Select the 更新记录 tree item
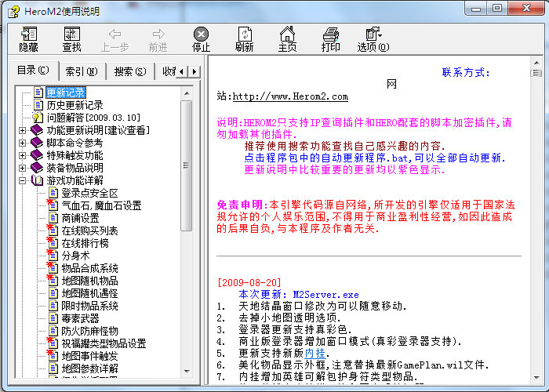The width and height of the screenshot is (549, 392). tap(65, 93)
